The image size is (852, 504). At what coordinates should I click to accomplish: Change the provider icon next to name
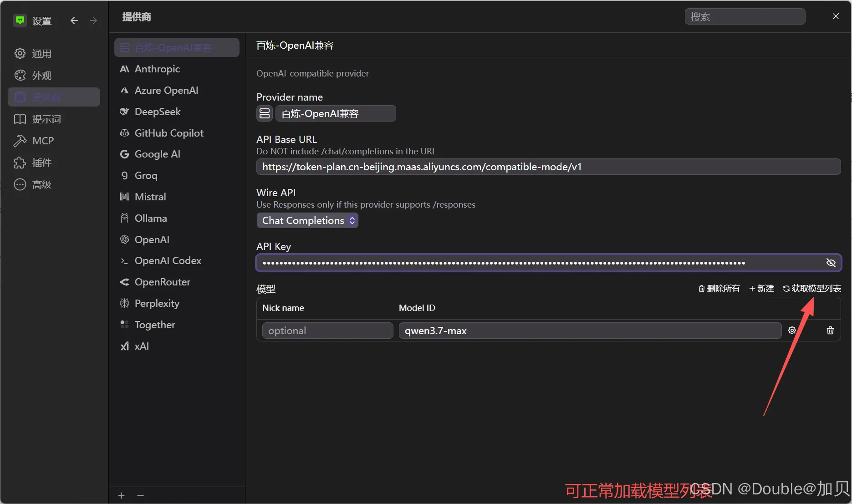[x=265, y=113]
